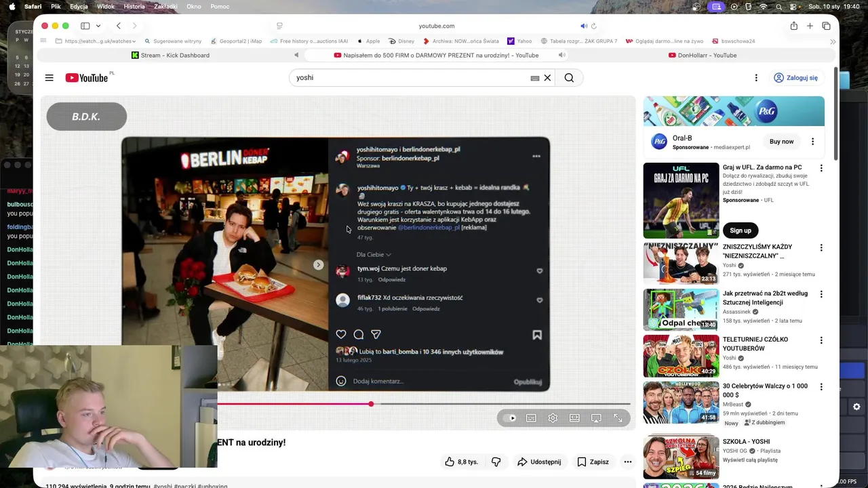
Task: Dislike the video with thumbs down
Action: point(496,462)
